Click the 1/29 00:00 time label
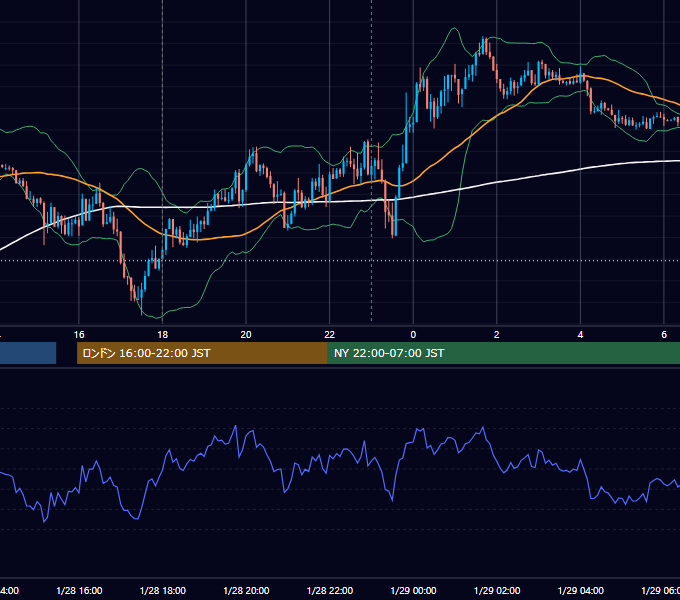The image size is (680, 600). click(413, 590)
